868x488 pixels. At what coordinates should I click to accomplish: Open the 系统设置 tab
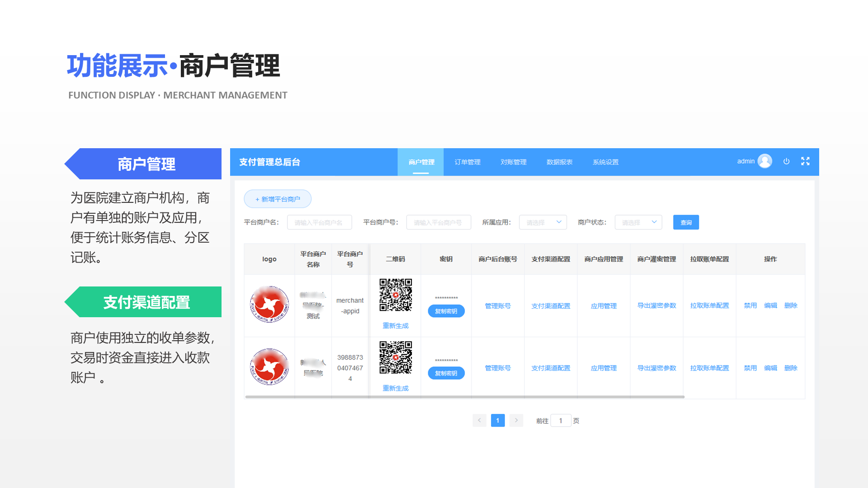click(605, 162)
